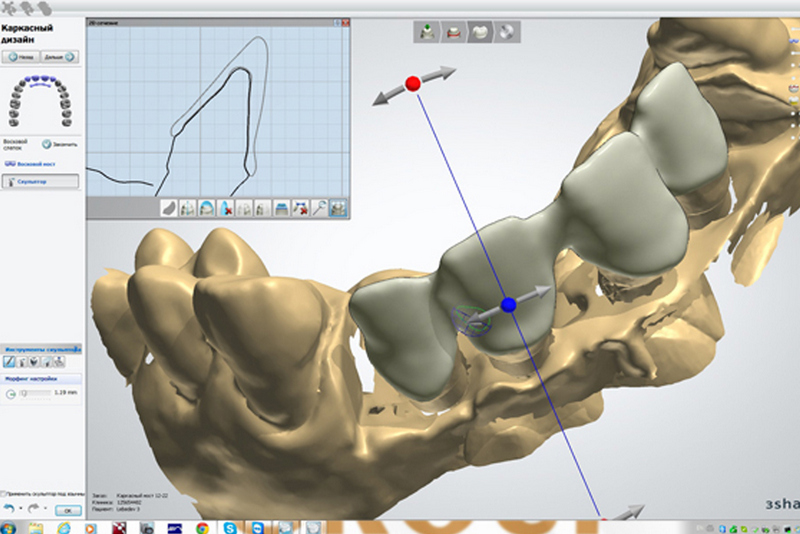Click the leftmost icon in 2D section toolbar

[x=169, y=208]
